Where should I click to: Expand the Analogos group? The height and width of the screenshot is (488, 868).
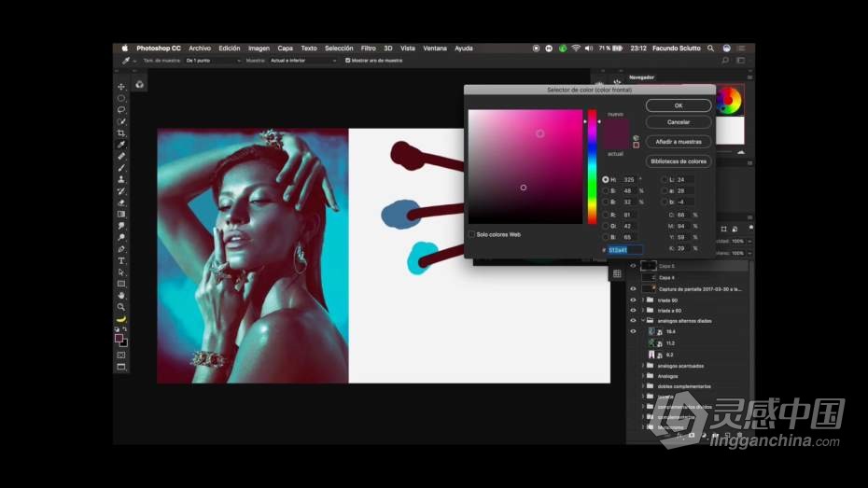(x=643, y=376)
